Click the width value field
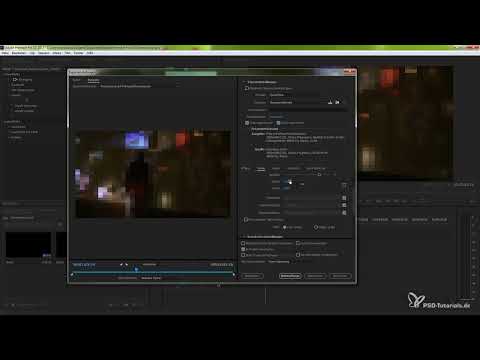The image size is (480, 360). click(286, 182)
